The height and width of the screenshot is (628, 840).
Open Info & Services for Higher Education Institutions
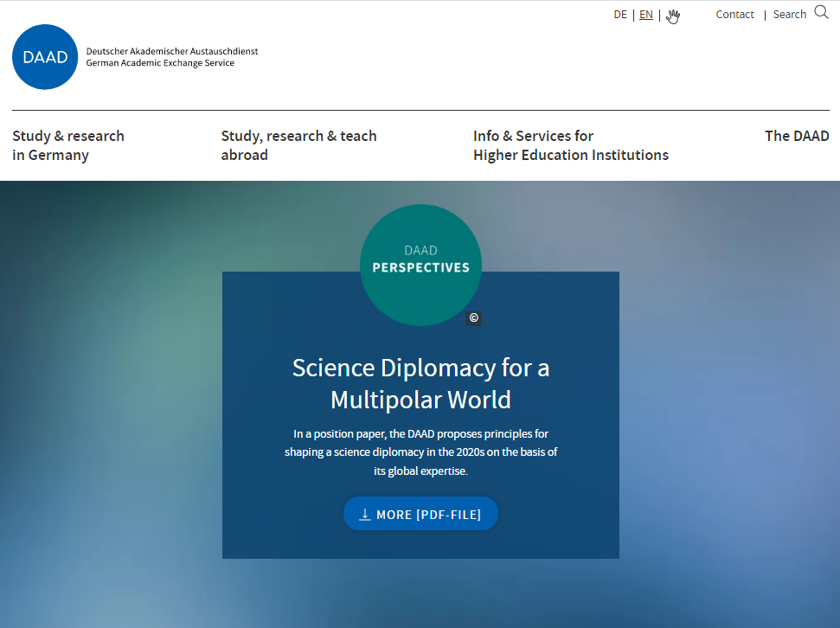tap(571, 145)
